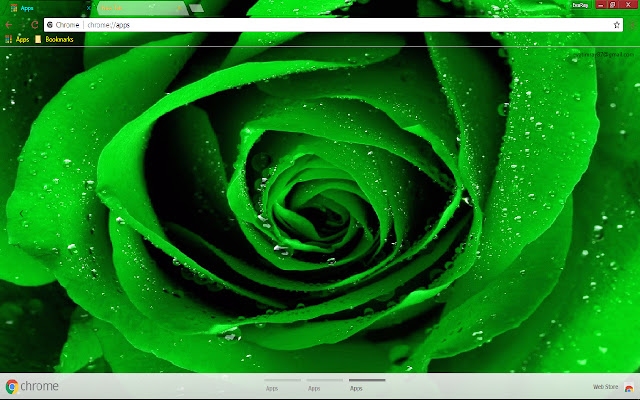Restore down the Chrome window

click(x=612, y=5)
